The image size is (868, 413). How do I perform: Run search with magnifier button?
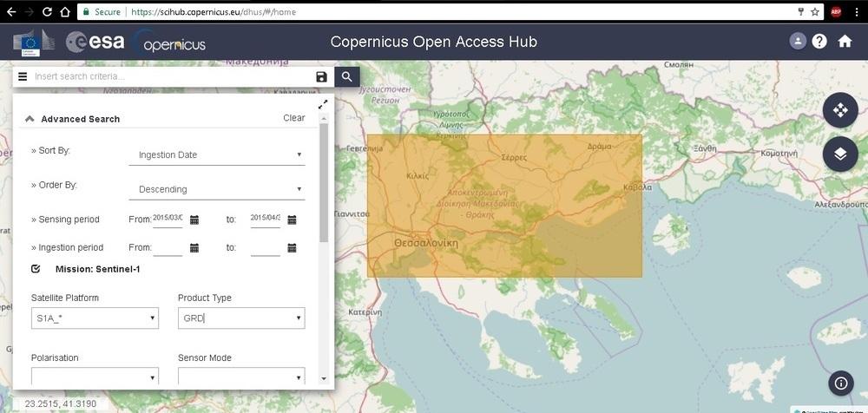(347, 77)
